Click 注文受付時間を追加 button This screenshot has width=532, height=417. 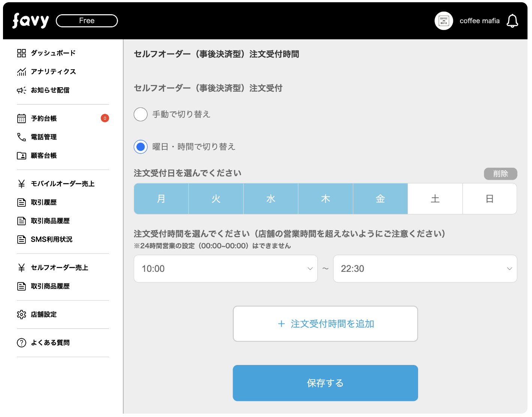point(325,324)
